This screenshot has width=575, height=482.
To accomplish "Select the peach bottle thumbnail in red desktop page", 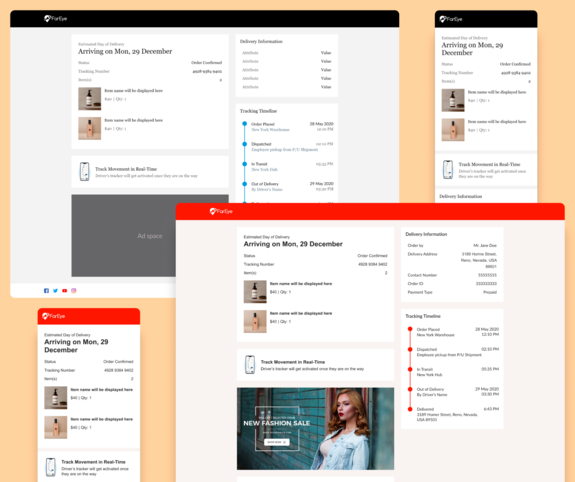I will point(255,321).
